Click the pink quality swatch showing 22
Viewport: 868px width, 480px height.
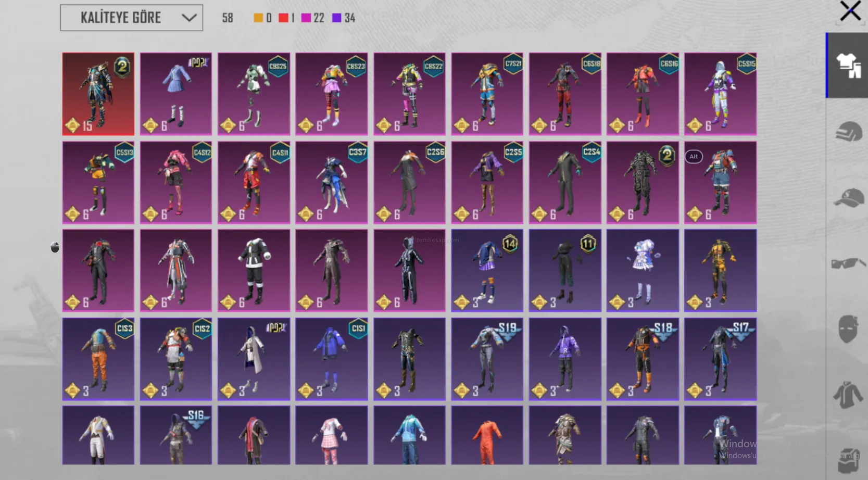(x=306, y=18)
